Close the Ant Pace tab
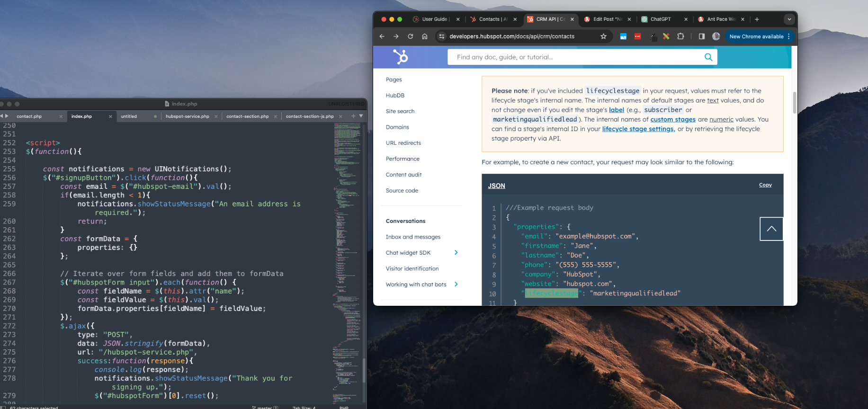Viewport: 868px width, 409px height. pyautogui.click(x=743, y=19)
